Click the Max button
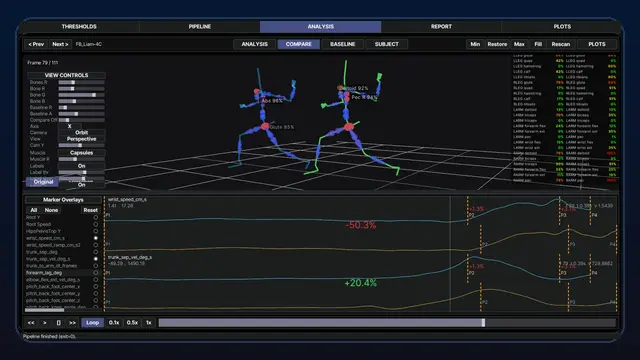The width and height of the screenshot is (640, 360). 519,44
